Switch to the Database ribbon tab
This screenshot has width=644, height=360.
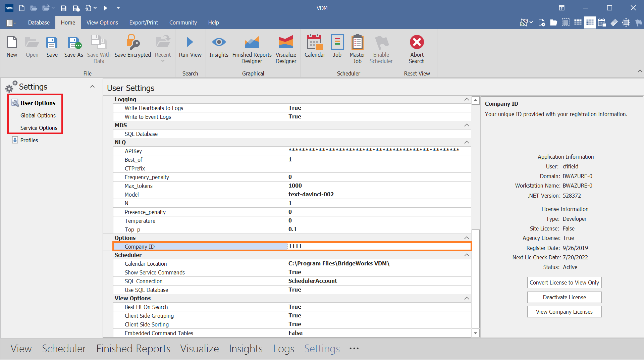(39, 22)
